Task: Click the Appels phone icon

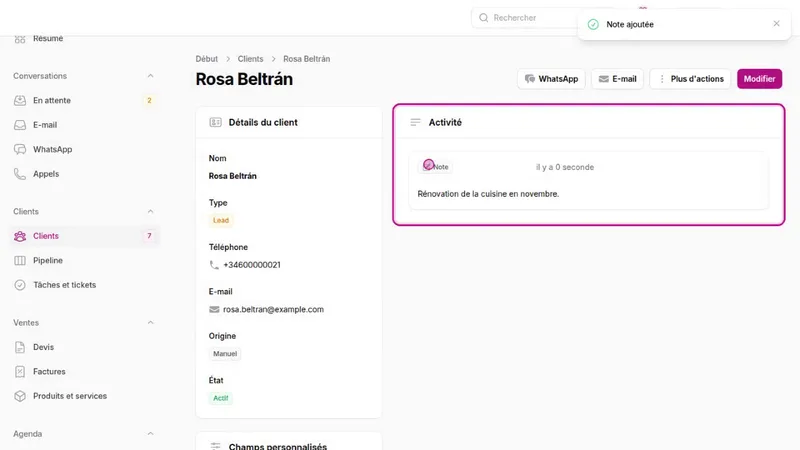Action: pyautogui.click(x=20, y=174)
